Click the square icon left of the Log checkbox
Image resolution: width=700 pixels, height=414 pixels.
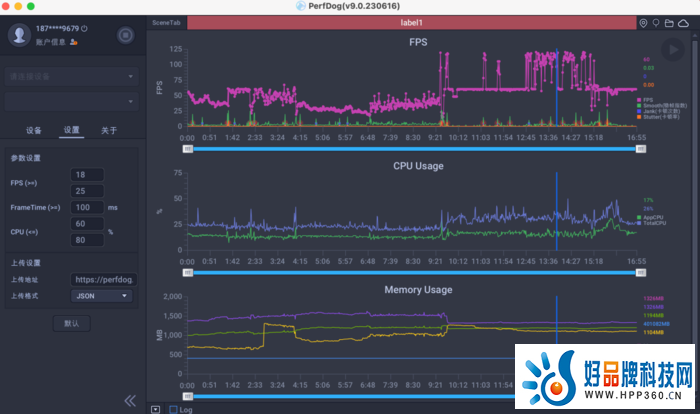pyautogui.click(x=155, y=410)
